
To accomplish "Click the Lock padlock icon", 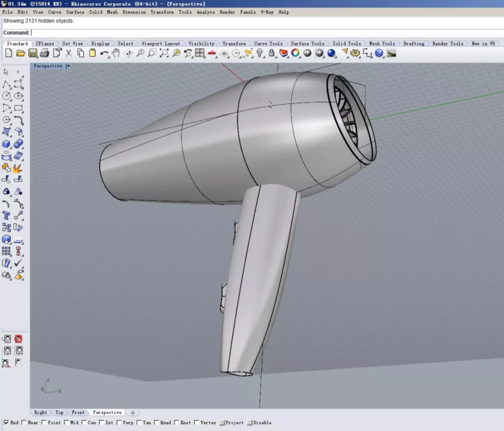I will pos(272,53).
